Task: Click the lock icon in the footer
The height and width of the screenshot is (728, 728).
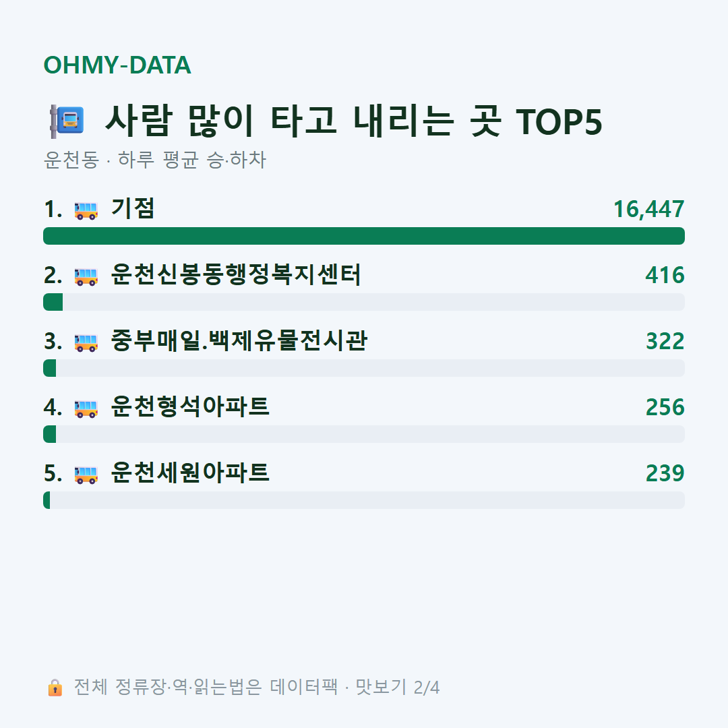Action: [55, 687]
